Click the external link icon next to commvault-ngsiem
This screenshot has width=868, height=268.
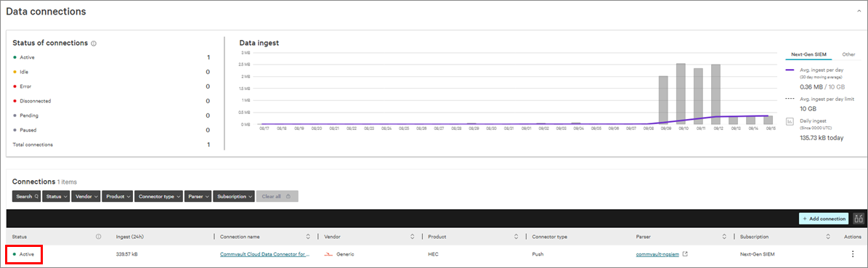pyautogui.click(x=686, y=254)
